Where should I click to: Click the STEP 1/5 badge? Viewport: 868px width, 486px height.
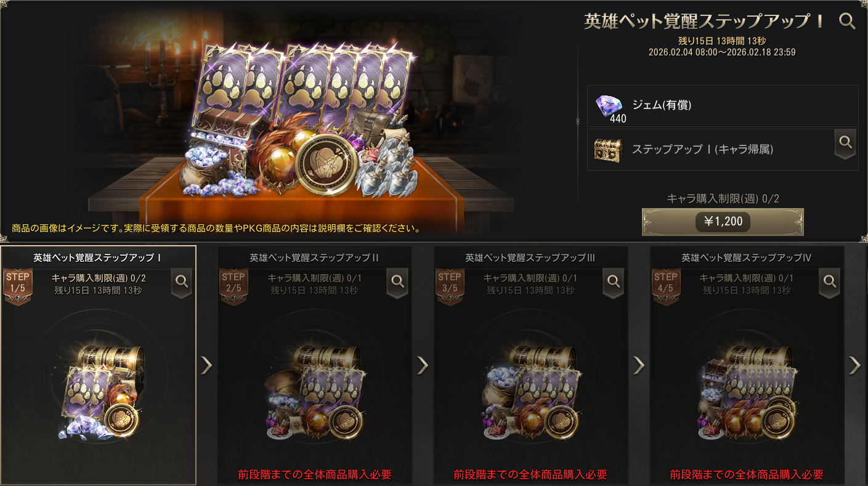(x=17, y=286)
